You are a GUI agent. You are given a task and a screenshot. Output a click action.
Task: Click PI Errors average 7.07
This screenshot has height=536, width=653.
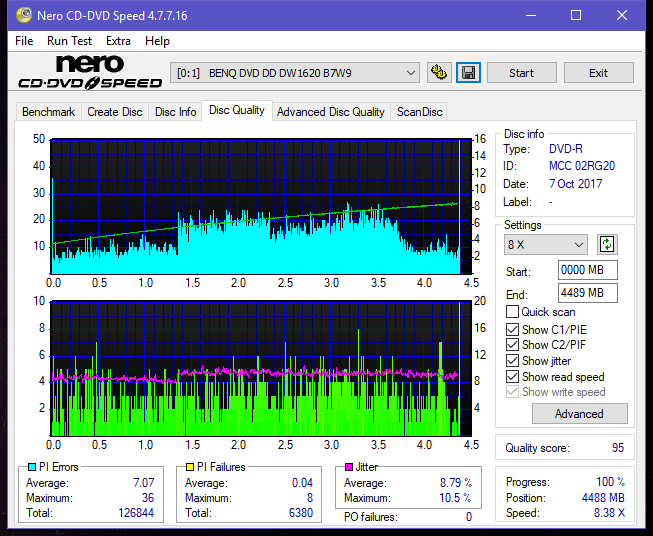pos(144,483)
